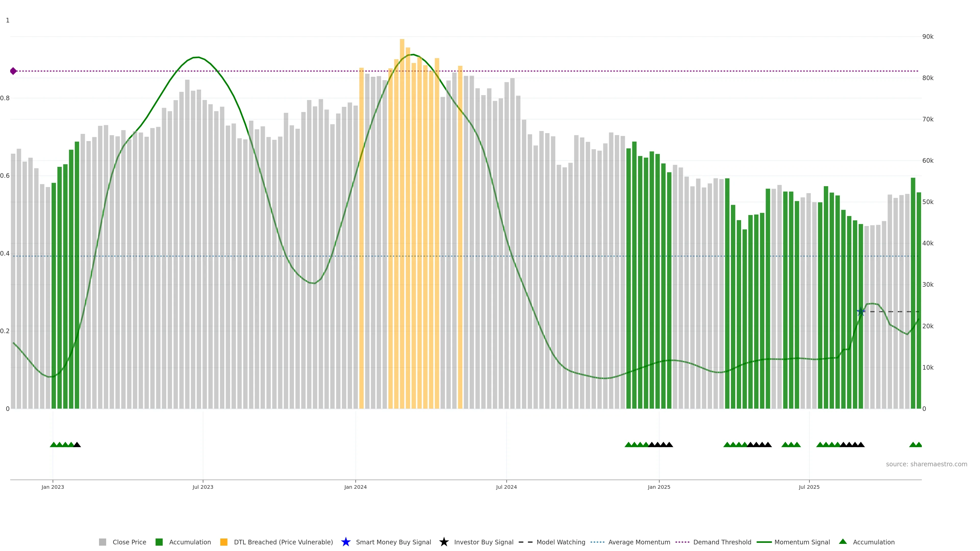Image resolution: width=980 pixels, height=551 pixels.
Task: Click the last green accumulation triangle at the far right
Action: (x=919, y=445)
